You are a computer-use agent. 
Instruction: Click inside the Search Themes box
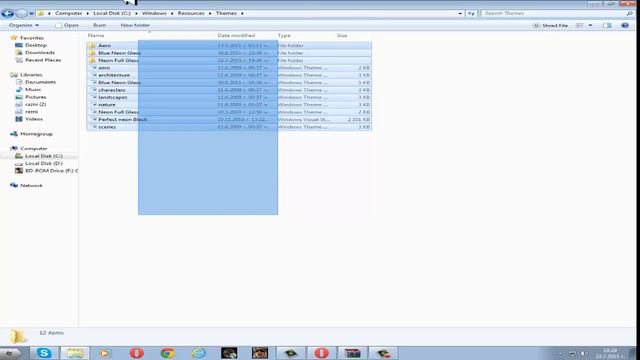click(553, 13)
